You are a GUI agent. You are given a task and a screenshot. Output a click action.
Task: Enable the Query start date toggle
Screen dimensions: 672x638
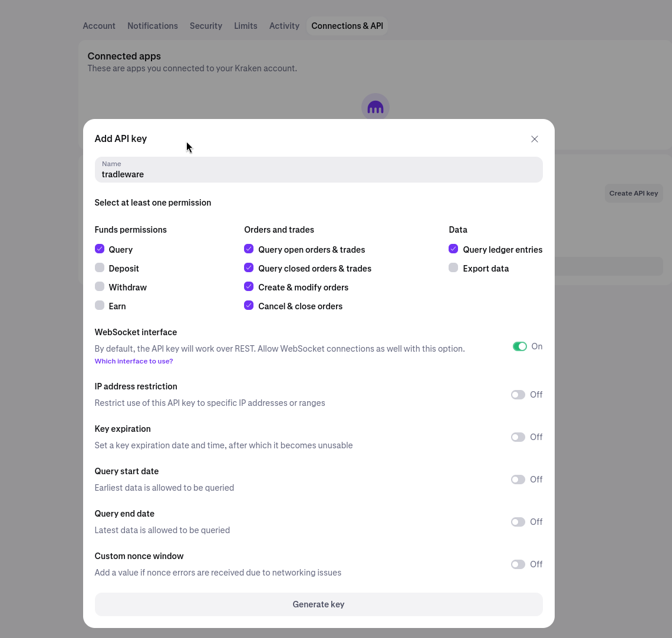click(x=518, y=480)
